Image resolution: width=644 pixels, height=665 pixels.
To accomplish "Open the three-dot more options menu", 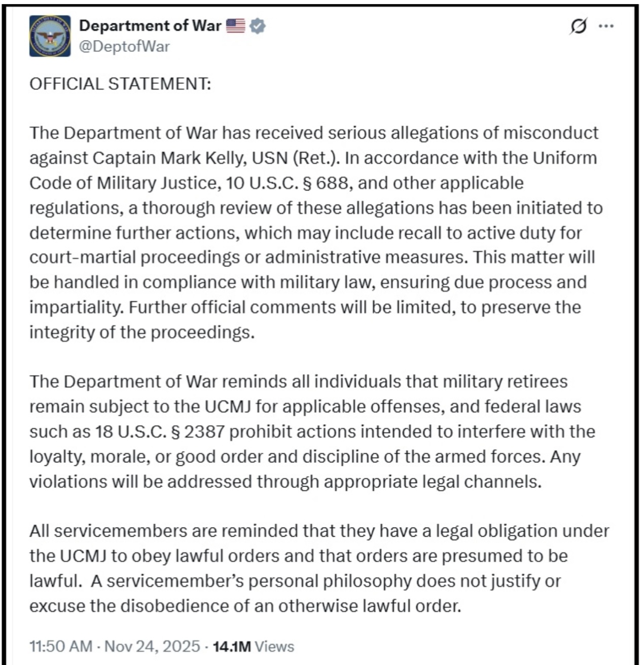I will [606, 26].
